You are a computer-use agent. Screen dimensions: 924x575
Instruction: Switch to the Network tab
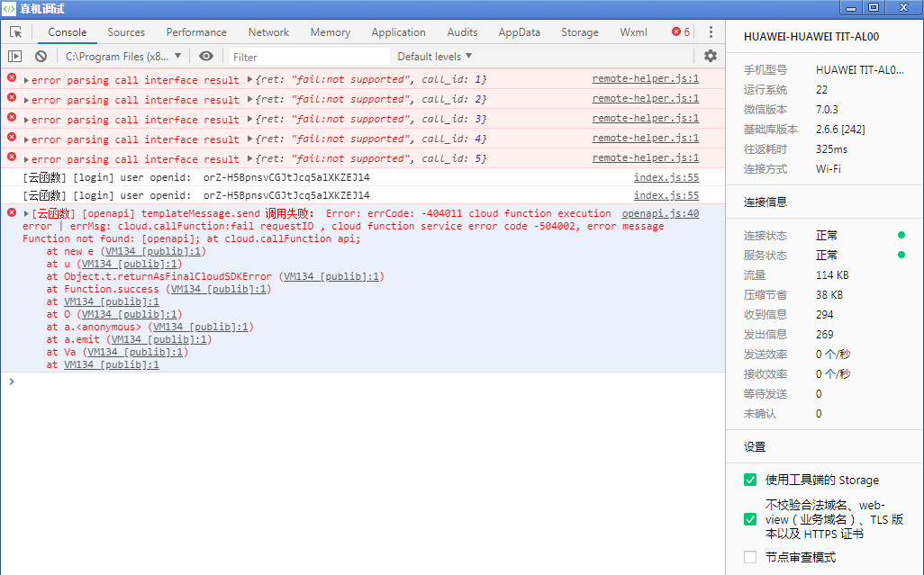pyautogui.click(x=268, y=32)
